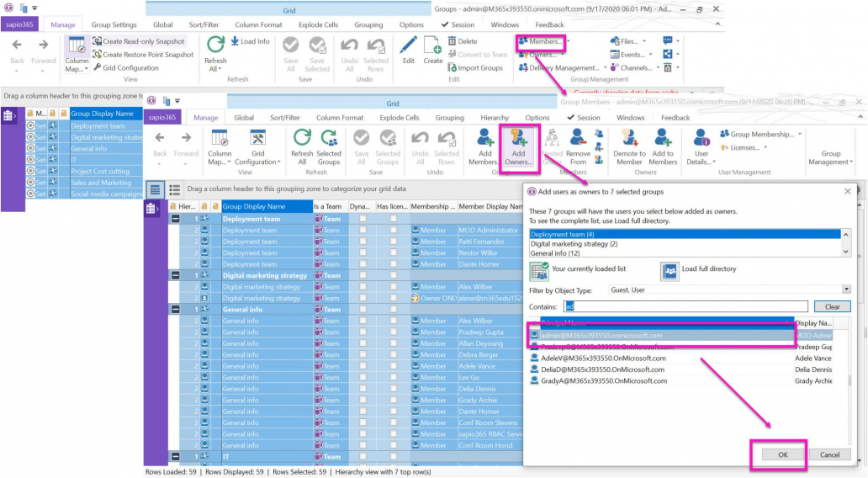Click Refresh All in Group Members window
Screen dimensions: 868x478
302,147
